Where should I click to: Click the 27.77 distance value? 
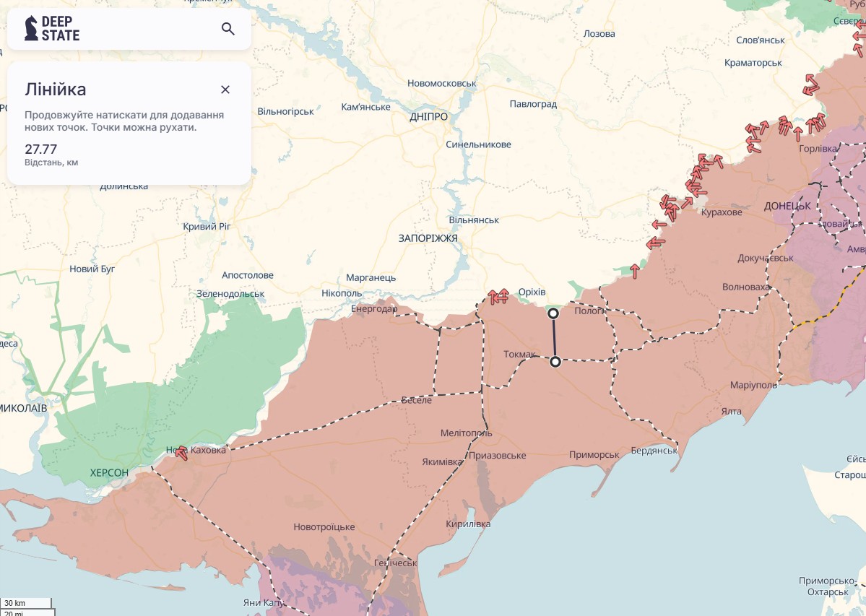pyautogui.click(x=40, y=149)
